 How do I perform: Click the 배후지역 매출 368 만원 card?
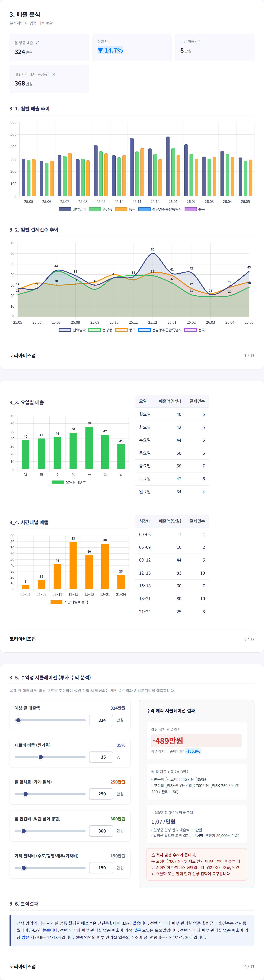click(x=49, y=79)
